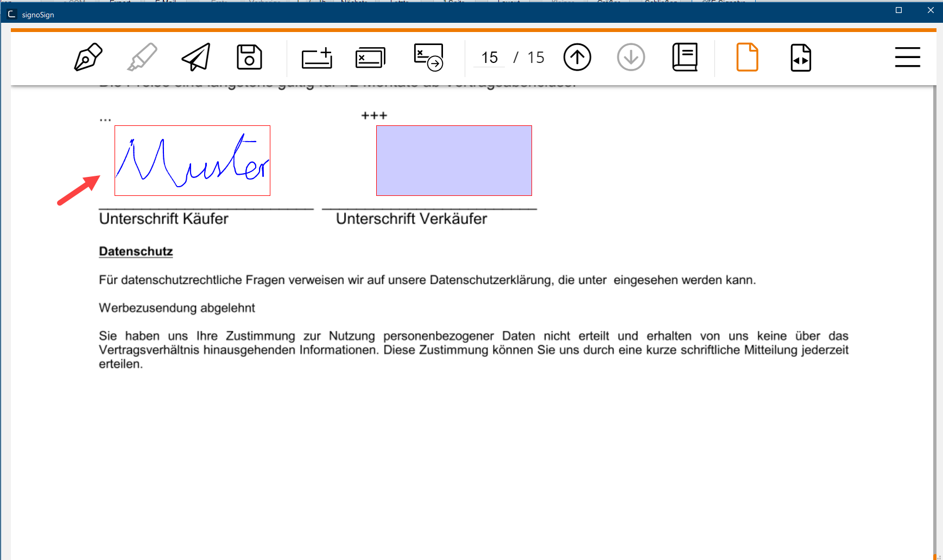
Task: Go to the previous page with up arrow
Action: point(577,57)
